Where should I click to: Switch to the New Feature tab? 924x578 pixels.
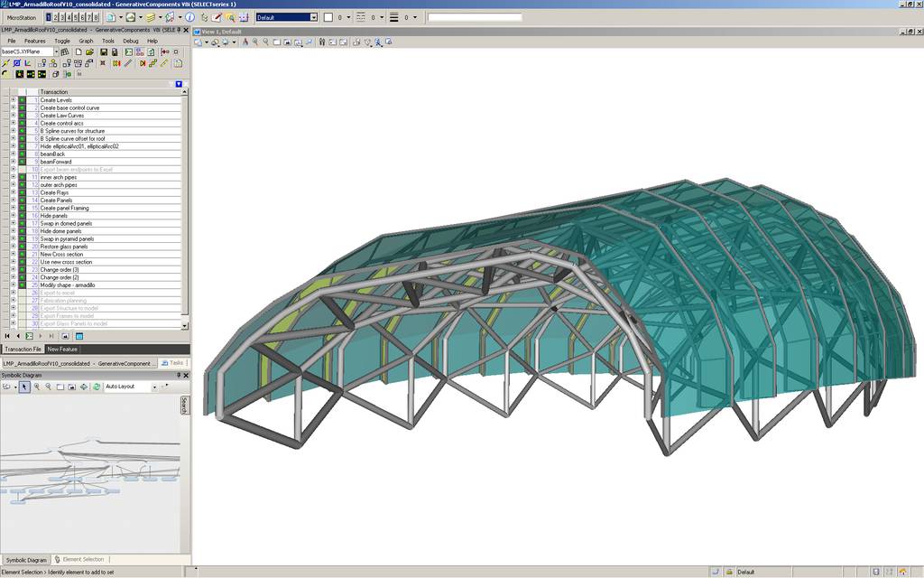click(62, 349)
